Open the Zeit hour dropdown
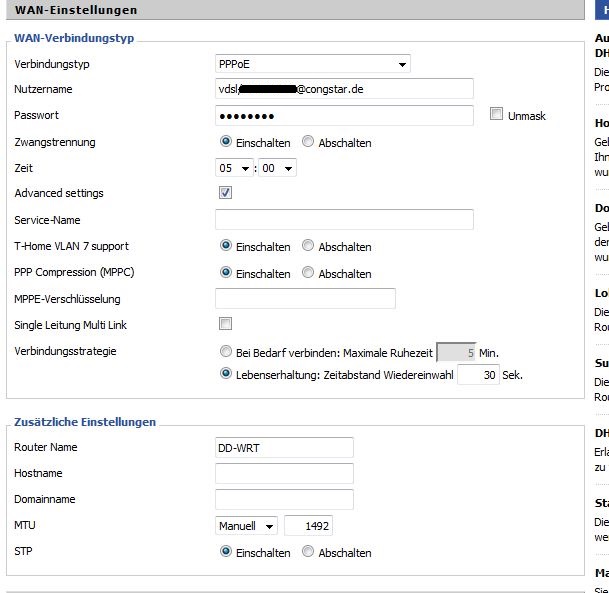Screen dimensions: 609x593 (235, 168)
